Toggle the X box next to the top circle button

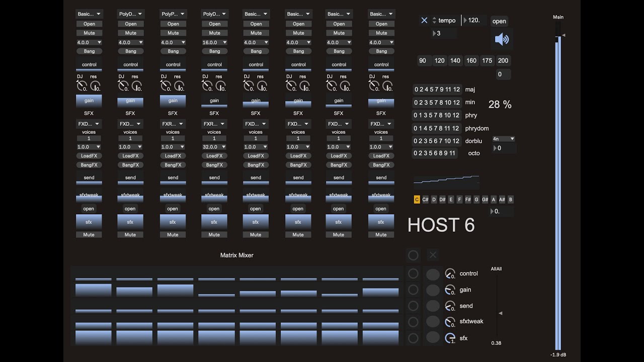click(x=433, y=255)
